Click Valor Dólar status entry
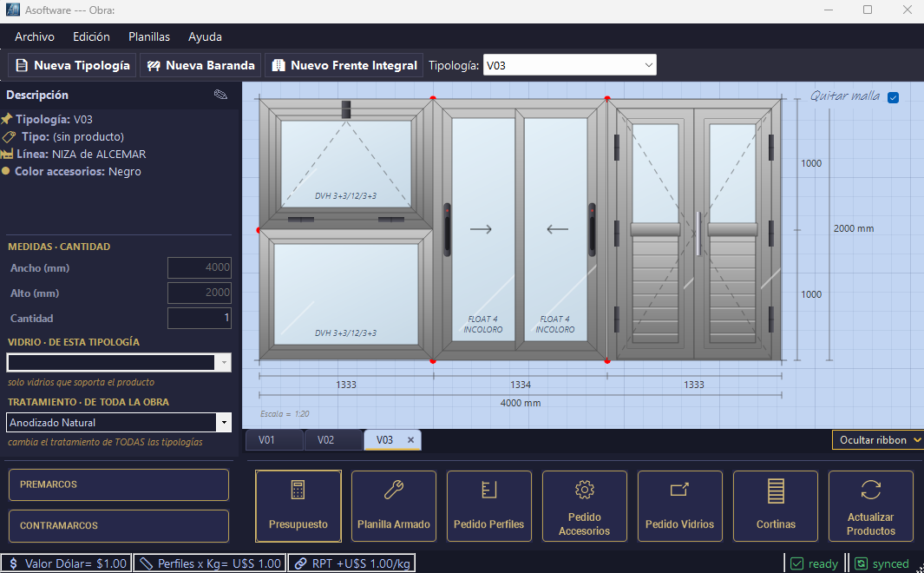Viewport: 924px width, 573px height. click(x=67, y=563)
